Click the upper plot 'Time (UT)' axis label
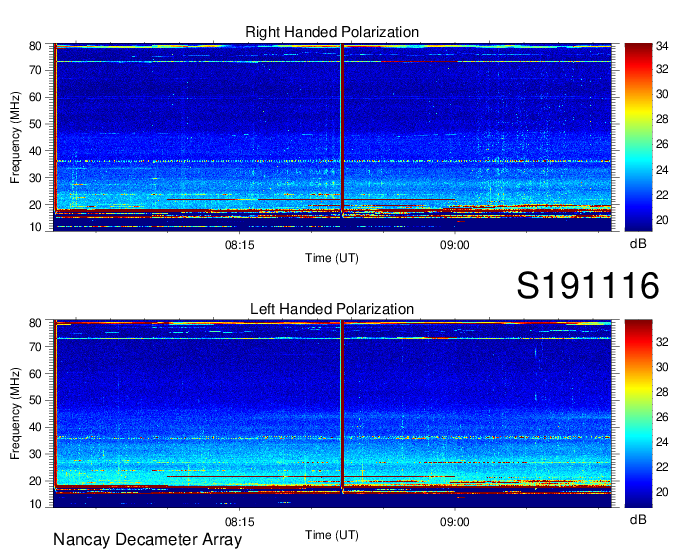Viewport: 680px width, 552px height. click(x=332, y=258)
